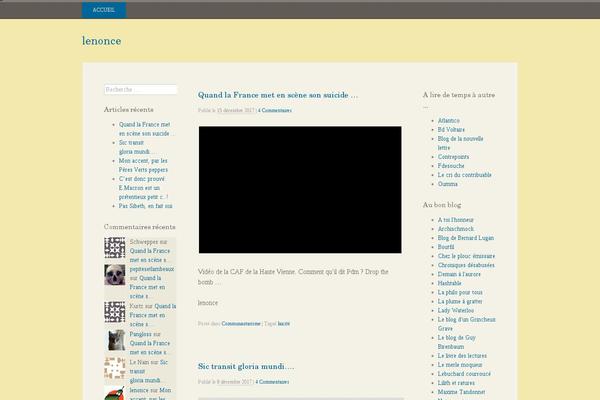Open the Bouffil blog link
Viewport: 600px width, 400px height.
[446, 247]
